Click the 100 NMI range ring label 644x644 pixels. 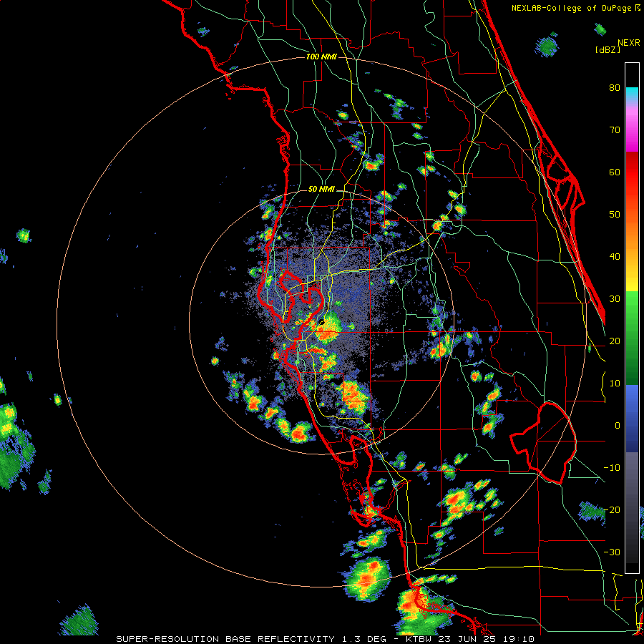point(321,57)
